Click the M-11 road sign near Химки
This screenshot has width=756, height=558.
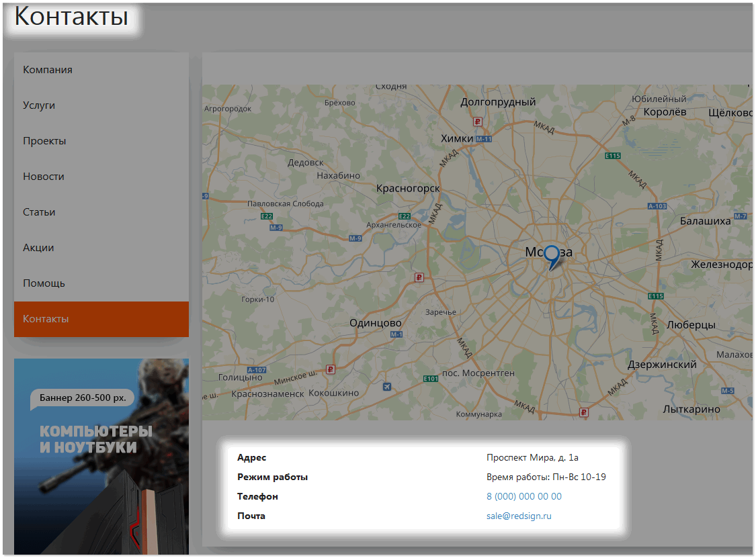tap(484, 139)
